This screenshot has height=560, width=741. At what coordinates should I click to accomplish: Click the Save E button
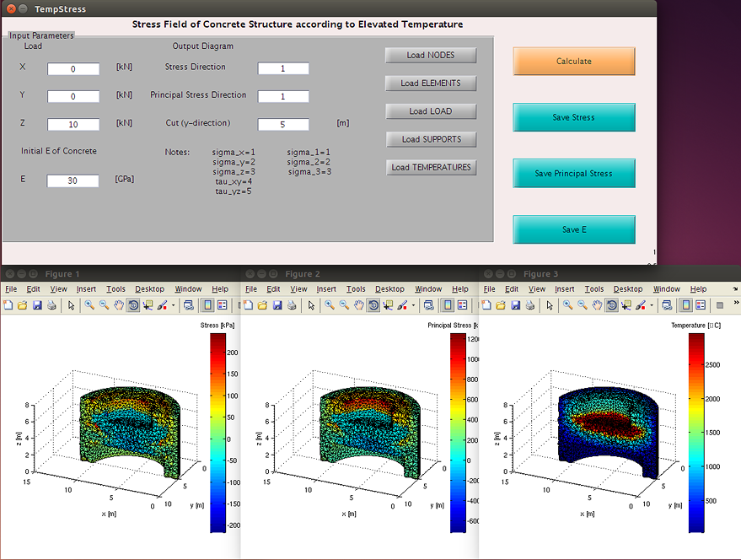[x=574, y=229]
